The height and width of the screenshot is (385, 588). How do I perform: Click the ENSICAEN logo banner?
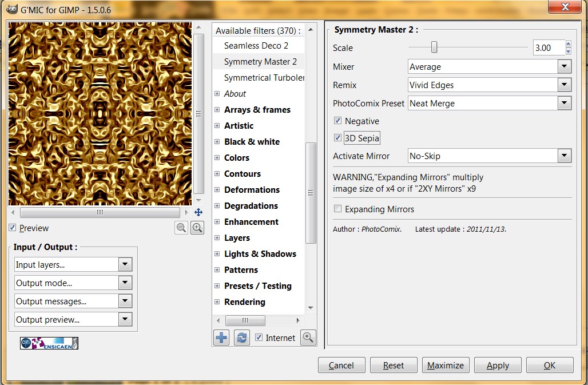pos(49,343)
